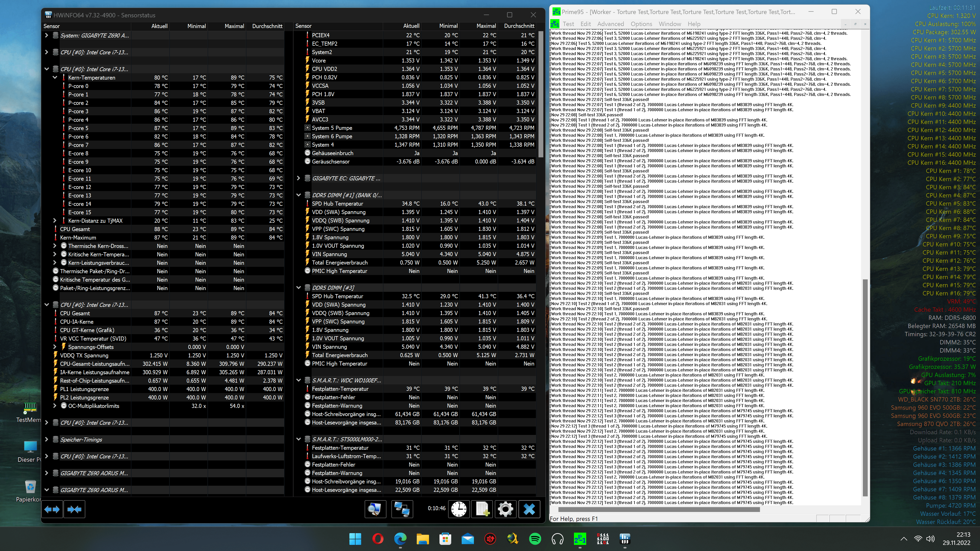The width and height of the screenshot is (980, 551).
Task: Open the HWiNFO summary monitor icon
Action: coord(375,509)
